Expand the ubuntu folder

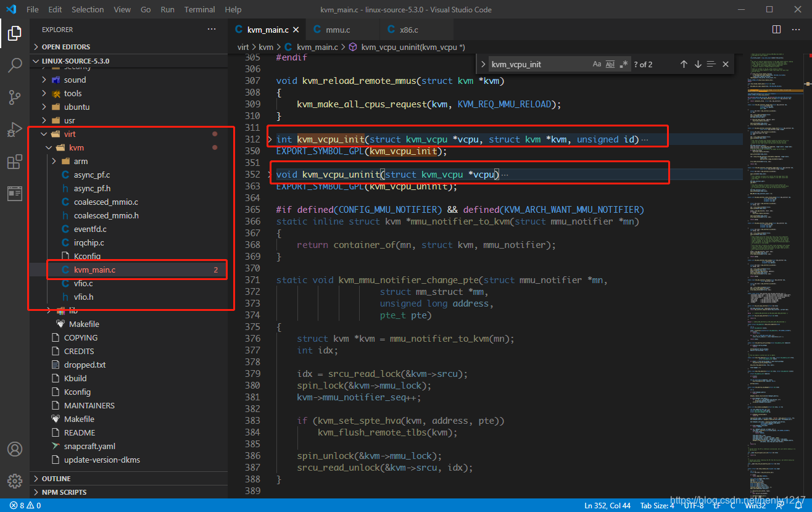coord(128,107)
